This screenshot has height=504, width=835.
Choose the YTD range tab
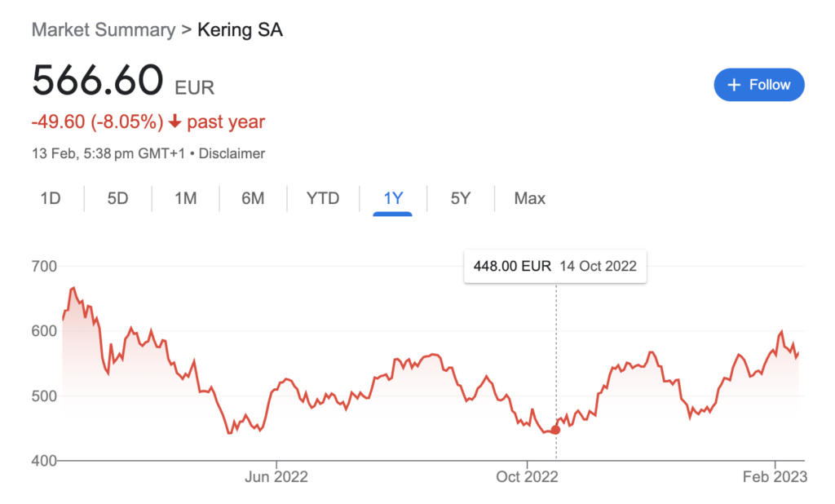tap(323, 199)
